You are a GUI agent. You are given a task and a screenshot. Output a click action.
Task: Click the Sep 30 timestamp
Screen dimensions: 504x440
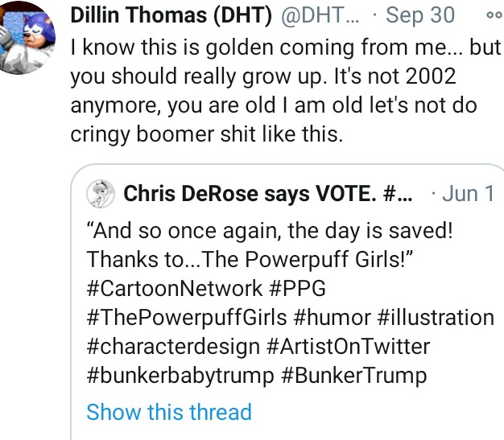420,15
